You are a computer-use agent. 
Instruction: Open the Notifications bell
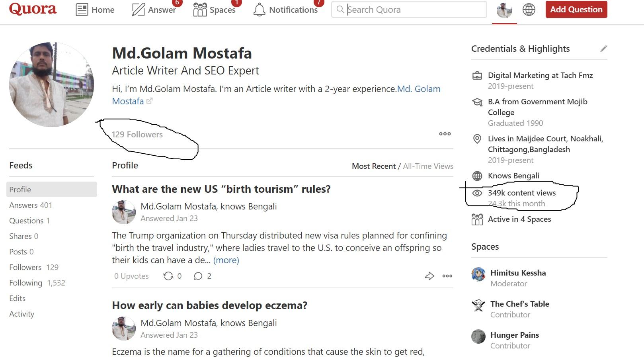pyautogui.click(x=259, y=10)
